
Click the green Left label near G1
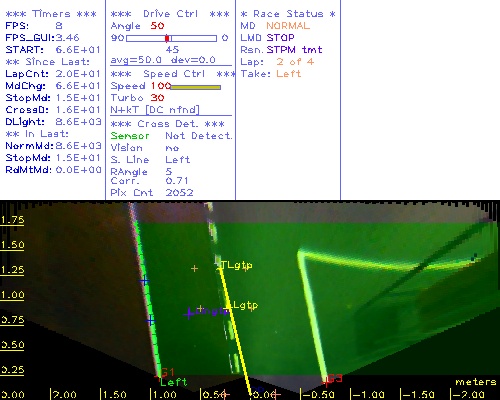pos(174,382)
